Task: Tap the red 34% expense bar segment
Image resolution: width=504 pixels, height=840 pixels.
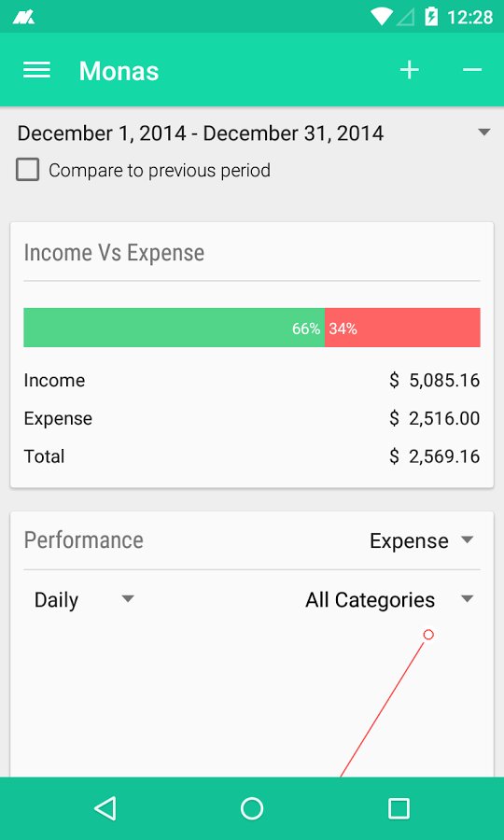Action: pos(402,328)
